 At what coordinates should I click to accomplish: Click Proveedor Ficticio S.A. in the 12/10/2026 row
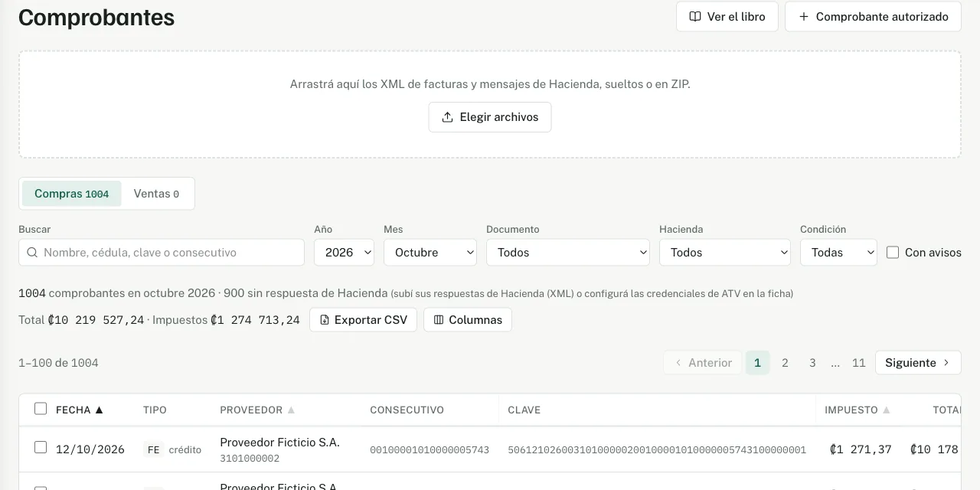point(279,443)
